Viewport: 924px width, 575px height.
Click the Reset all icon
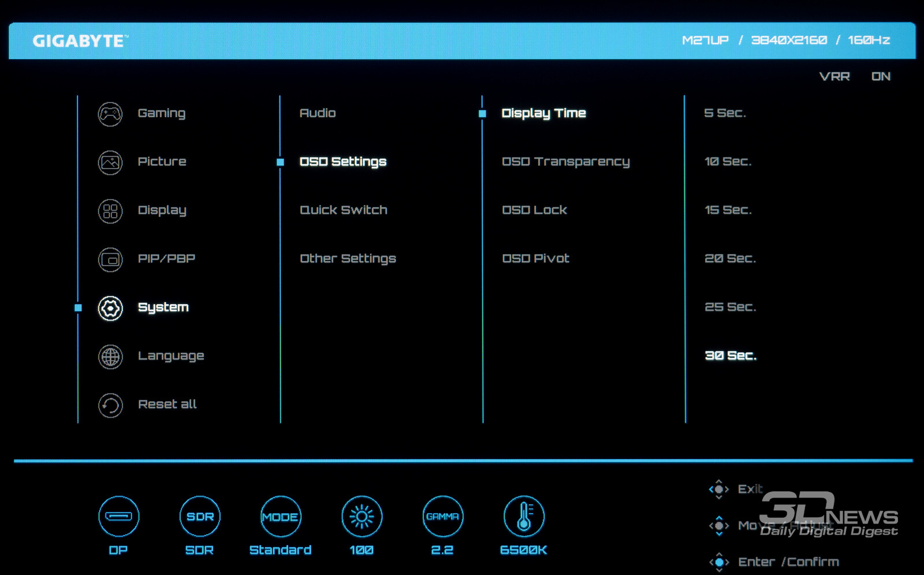click(x=110, y=405)
